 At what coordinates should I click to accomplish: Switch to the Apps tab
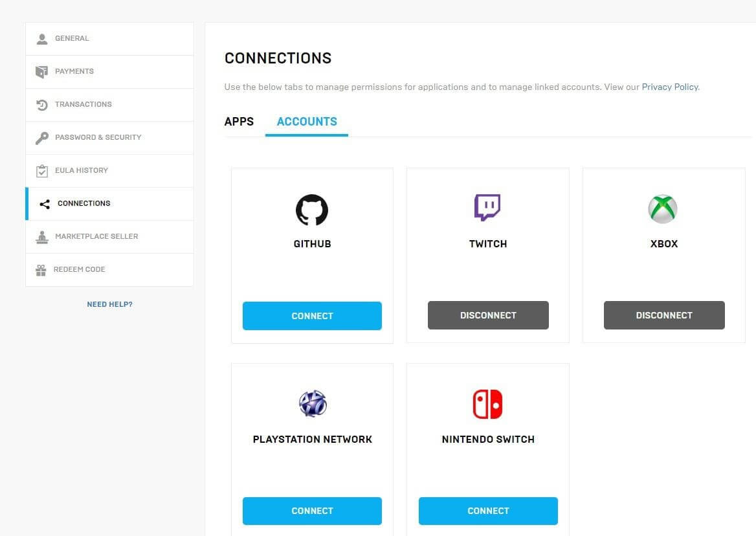click(x=239, y=122)
